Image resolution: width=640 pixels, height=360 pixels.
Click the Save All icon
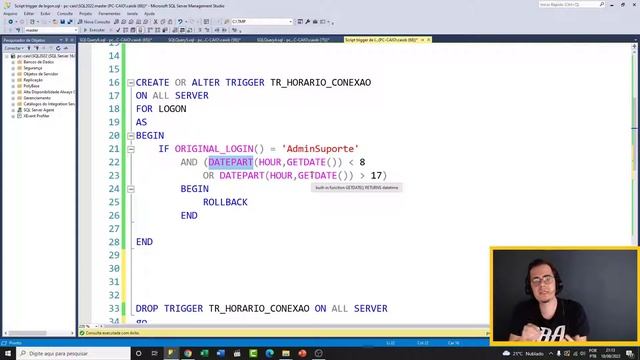(70, 22)
